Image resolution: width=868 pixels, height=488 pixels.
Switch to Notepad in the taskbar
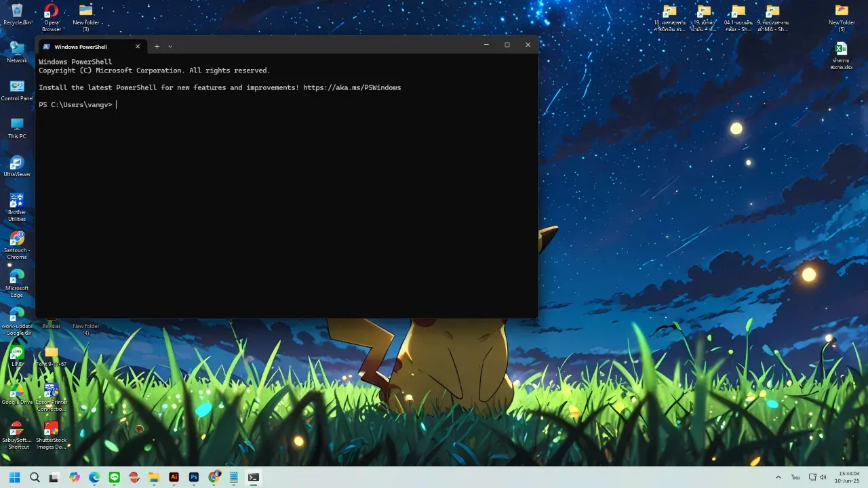click(x=234, y=477)
